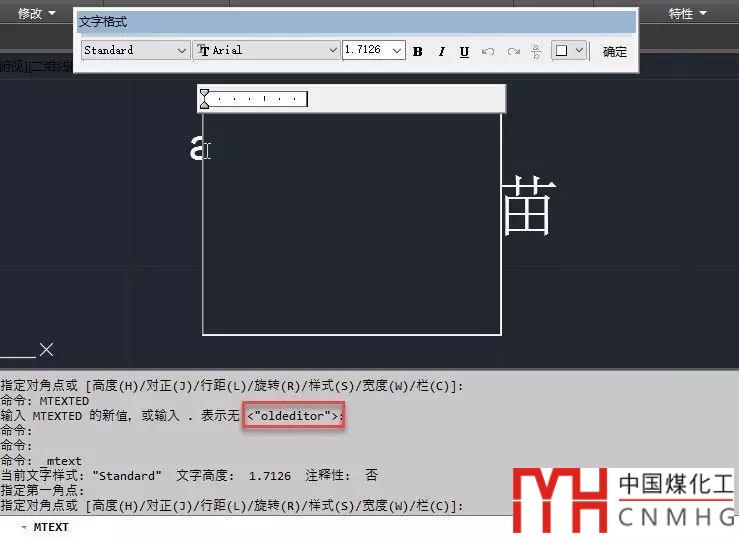Click the 指定第一角点 history line
739x538 pixels.
[42, 490]
